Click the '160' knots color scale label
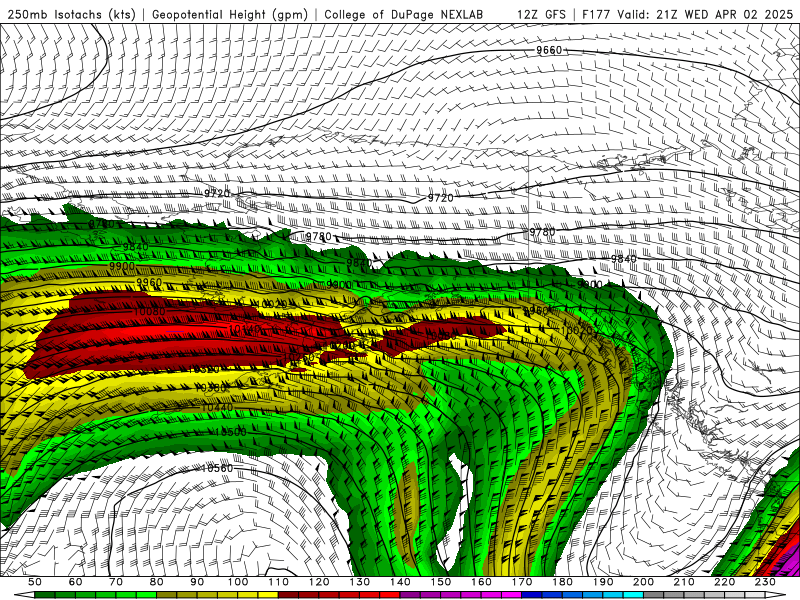The width and height of the screenshot is (800, 600). (x=481, y=582)
